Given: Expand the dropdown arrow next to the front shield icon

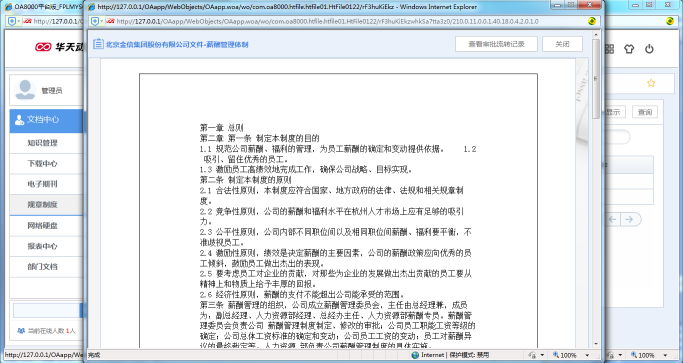Looking at the screenshot, I should pyautogui.click(x=101, y=21).
